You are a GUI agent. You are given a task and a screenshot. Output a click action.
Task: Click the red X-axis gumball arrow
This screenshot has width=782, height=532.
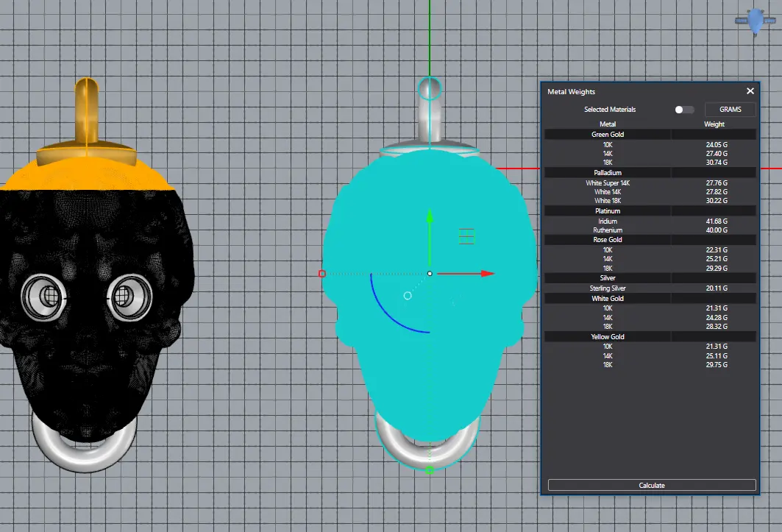coord(486,274)
